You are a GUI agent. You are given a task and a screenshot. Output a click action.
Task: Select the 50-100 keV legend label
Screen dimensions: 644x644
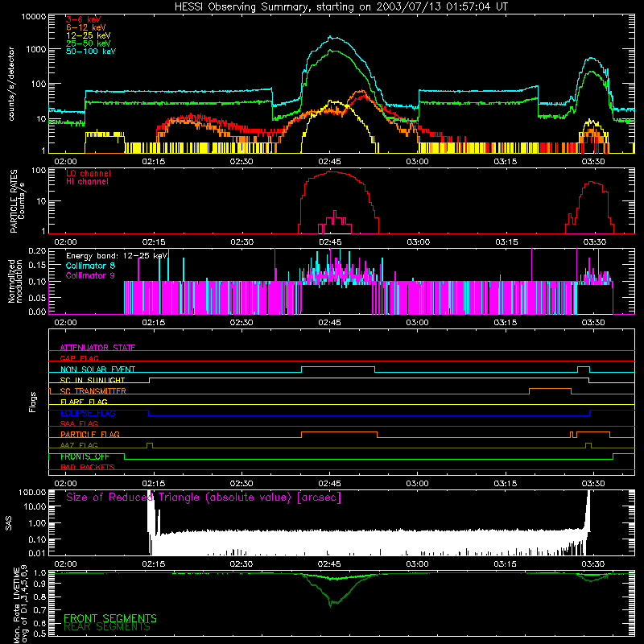[91, 52]
